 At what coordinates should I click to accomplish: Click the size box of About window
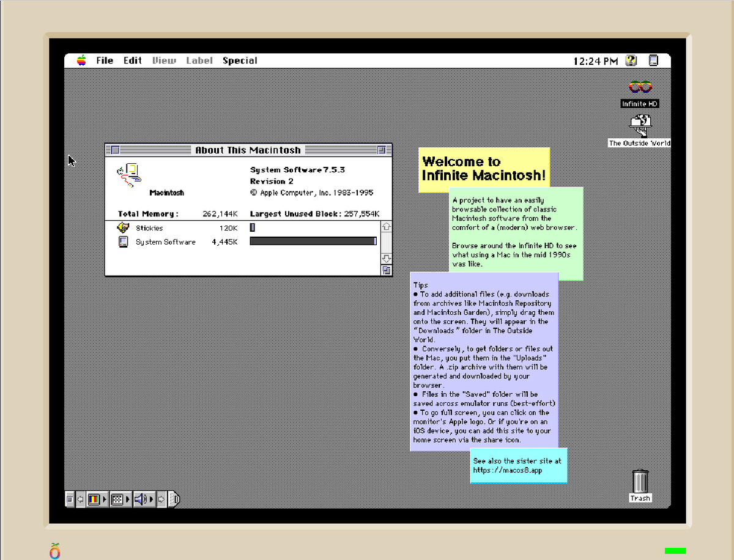[386, 270]
